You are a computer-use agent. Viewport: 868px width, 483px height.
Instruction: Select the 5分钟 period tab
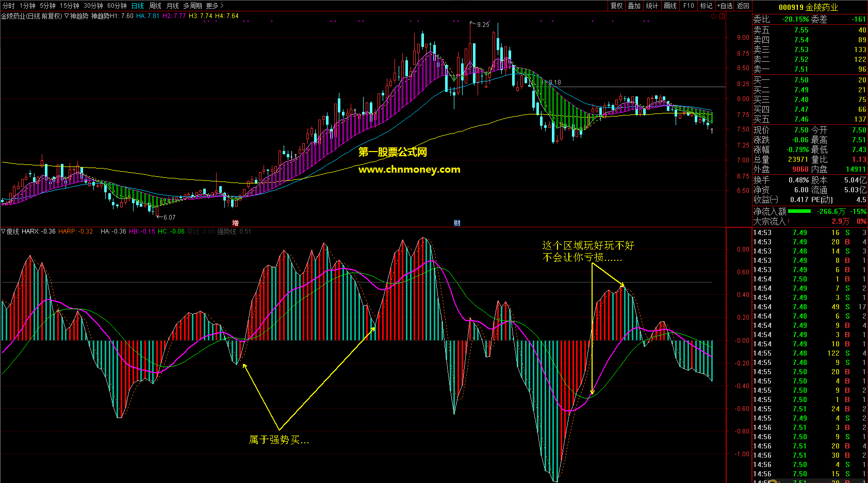[x=47, y=6]
